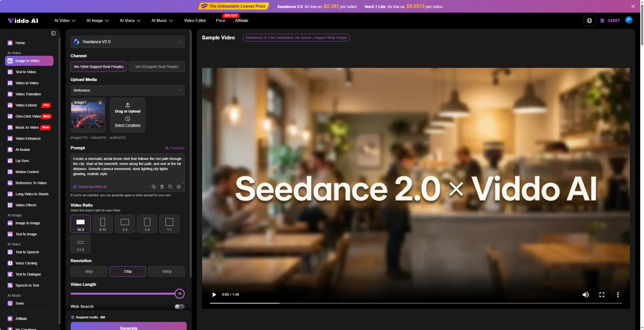Screen dimensions: 644x330
Task: Click Generate With AI for prompt
Action: [x=90, y=187]
